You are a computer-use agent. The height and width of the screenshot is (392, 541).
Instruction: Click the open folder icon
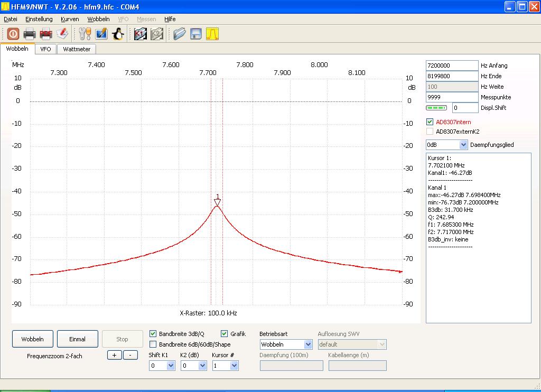pyautogui.click(x=180, y=34)
